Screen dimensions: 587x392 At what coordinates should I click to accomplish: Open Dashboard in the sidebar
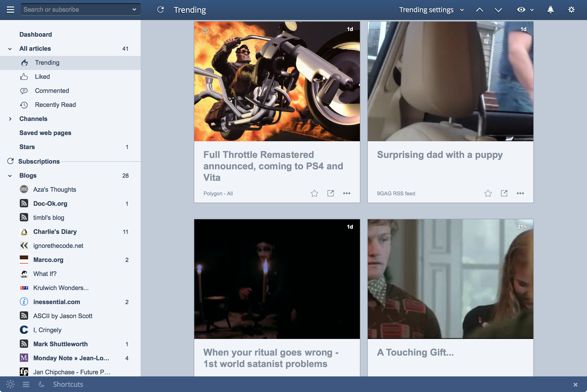(x=36, y=34)
